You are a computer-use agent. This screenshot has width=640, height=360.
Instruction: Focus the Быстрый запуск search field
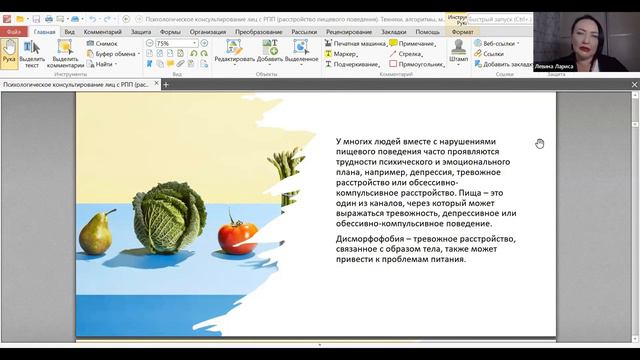point(500,19)
